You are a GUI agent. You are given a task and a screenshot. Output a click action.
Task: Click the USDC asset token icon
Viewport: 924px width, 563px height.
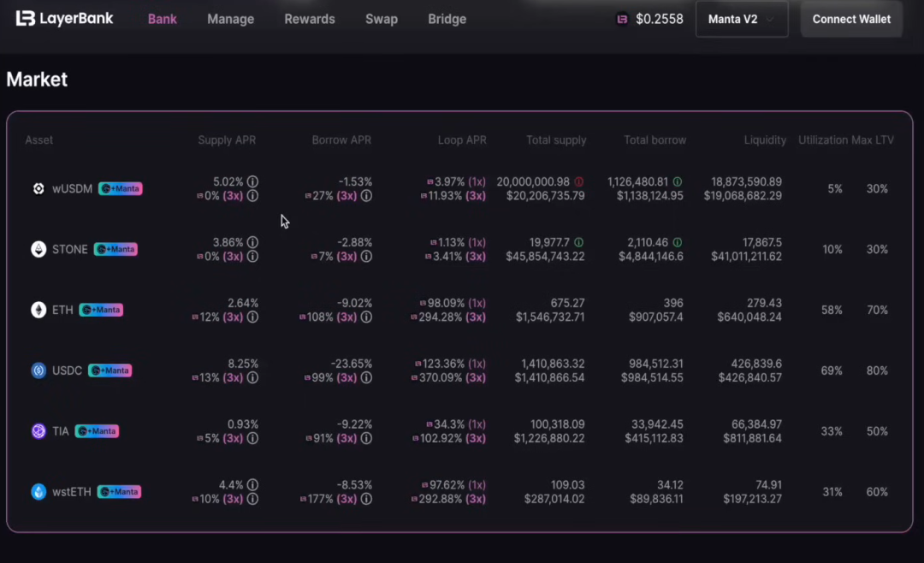point(38,370)
